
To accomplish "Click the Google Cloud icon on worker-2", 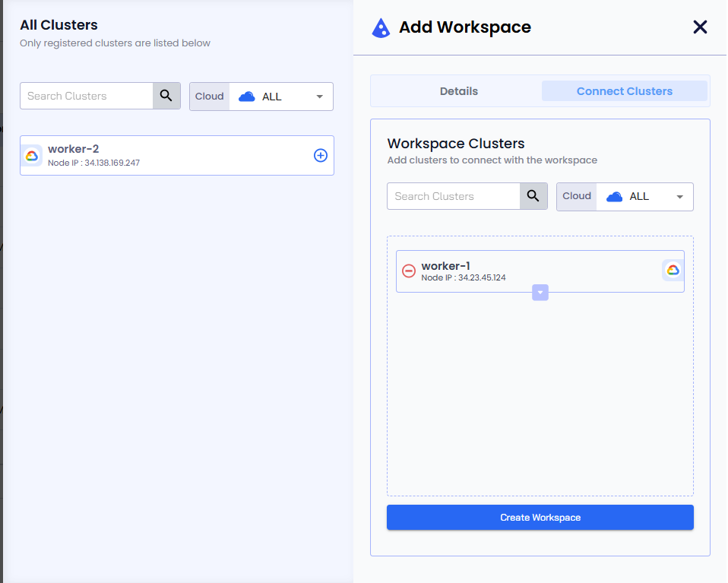I will point(31,155).
